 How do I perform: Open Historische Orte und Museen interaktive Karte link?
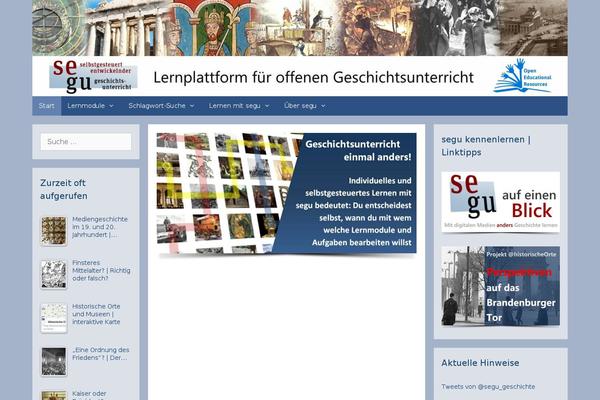[96, 314]
